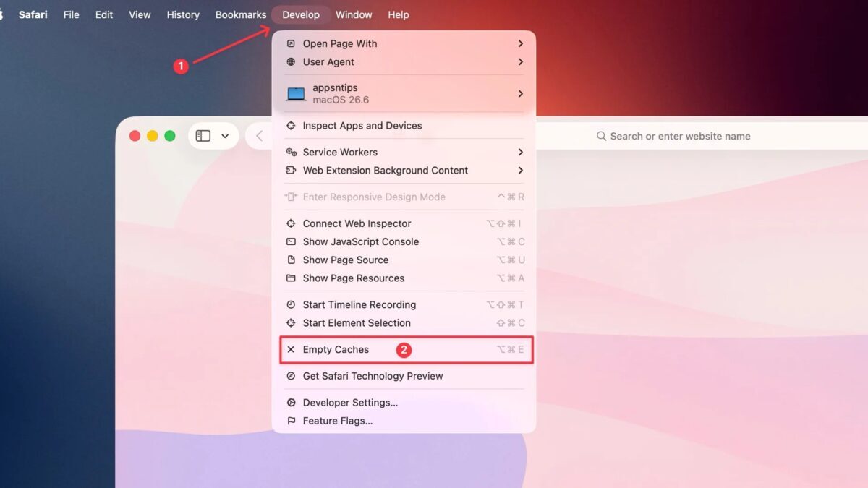
Task: Expand the Service Workers submenu arrow
Action: coord(520,153)
